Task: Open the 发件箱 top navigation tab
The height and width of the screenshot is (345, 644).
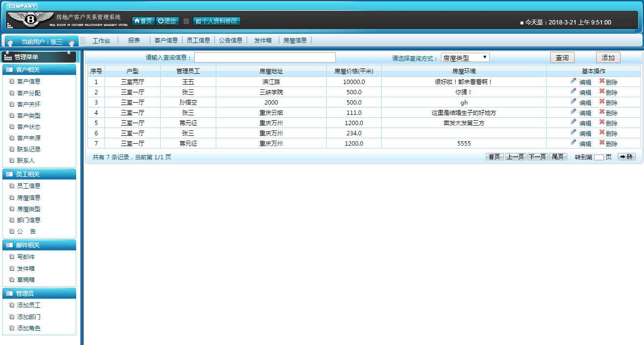Action: pos(263,41)
